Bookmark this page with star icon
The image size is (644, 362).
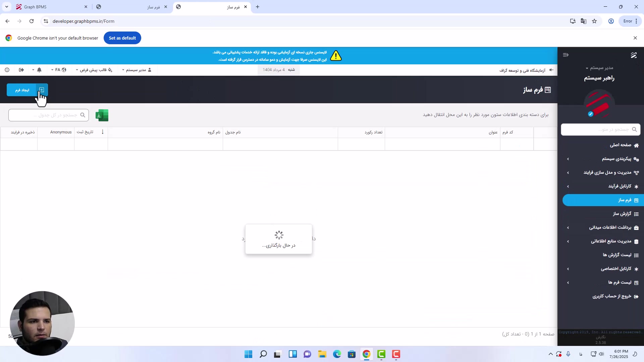coord(594,21)
